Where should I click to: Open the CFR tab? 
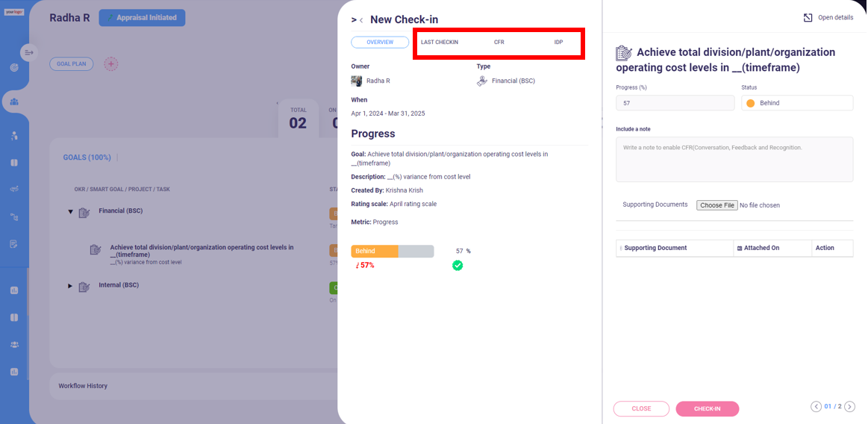pyautogui.click(x=499, y=42)
